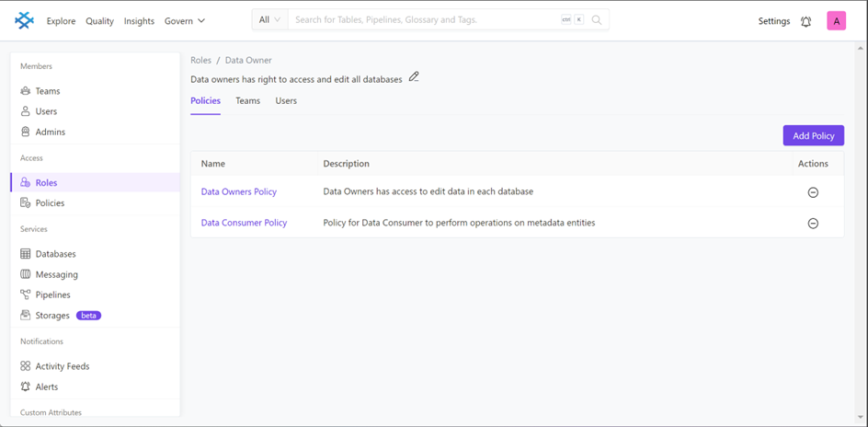Open the Data Owners Policy link
This screenshot has height=427, width=868.
click(239, 191)
